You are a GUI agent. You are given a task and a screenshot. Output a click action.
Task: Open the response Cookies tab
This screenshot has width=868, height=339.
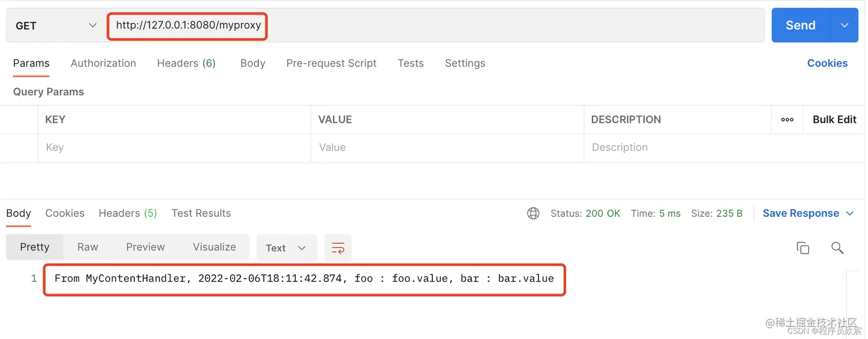pos(65,213)
